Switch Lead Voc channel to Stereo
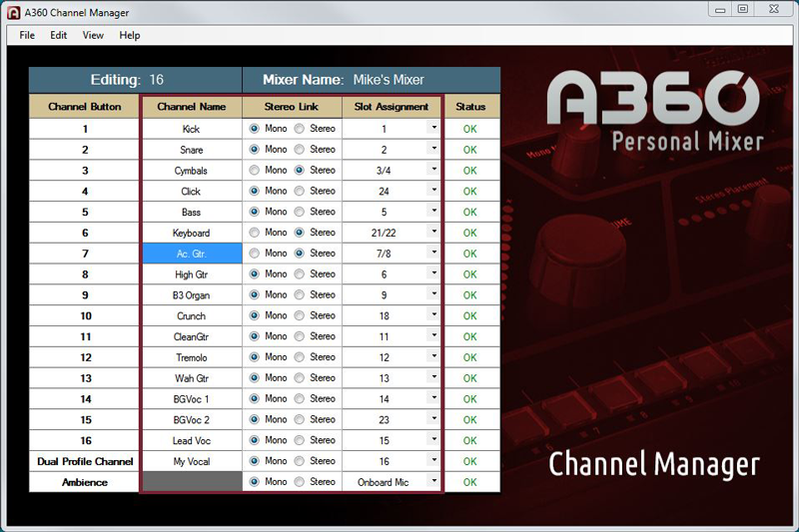 pos(301,440)
